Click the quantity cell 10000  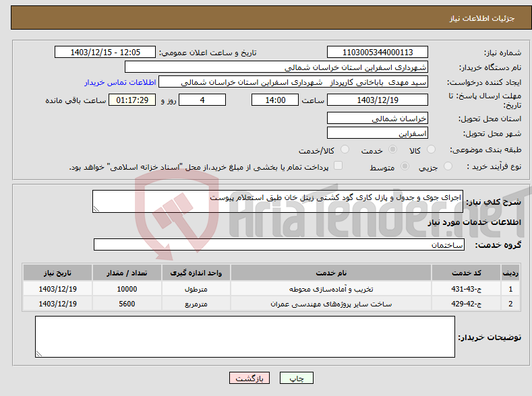[127, 289]
